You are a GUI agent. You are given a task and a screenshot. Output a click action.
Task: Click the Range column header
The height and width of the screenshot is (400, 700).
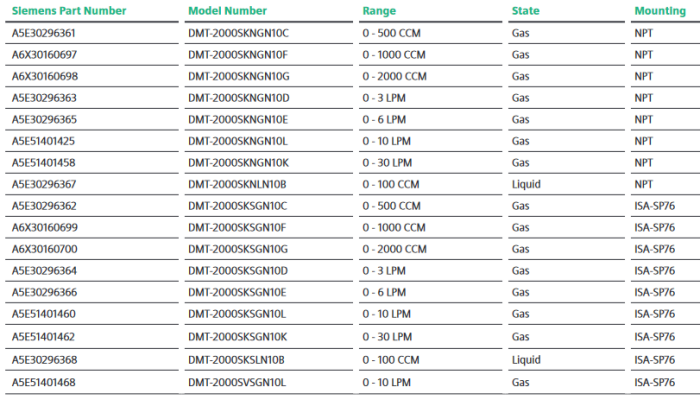pyautogui.click(x=379, y=10)
